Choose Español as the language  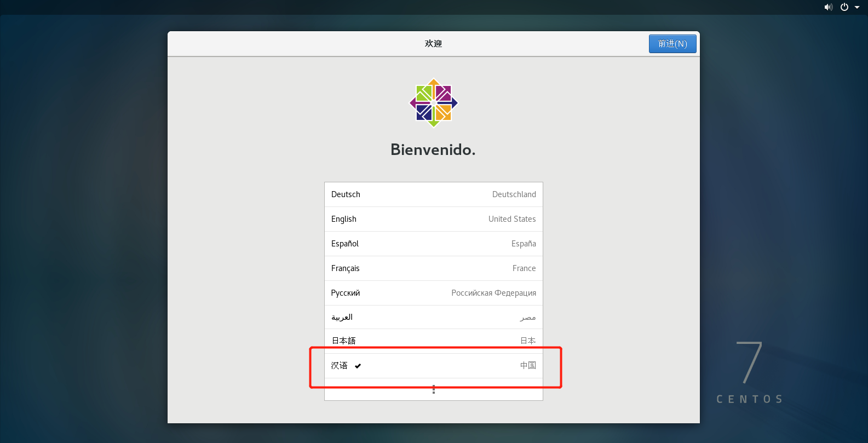click(x=434, y=244)
